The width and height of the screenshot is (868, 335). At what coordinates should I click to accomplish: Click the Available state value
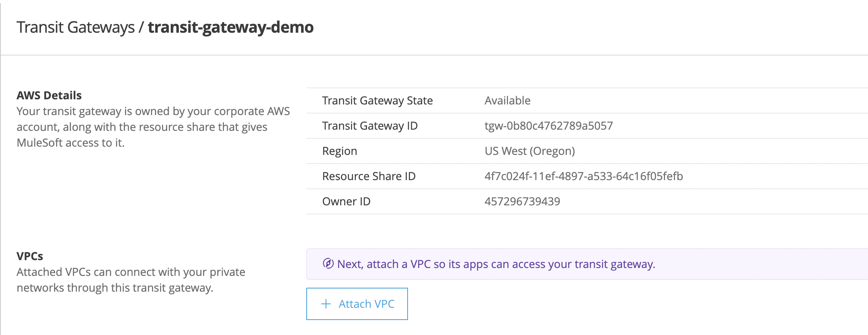pos(507,100)
